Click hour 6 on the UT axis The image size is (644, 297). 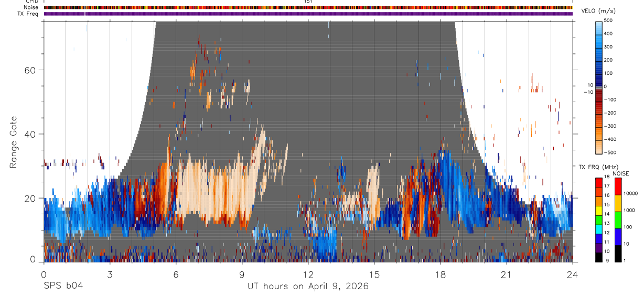click(x=176, y=274)
